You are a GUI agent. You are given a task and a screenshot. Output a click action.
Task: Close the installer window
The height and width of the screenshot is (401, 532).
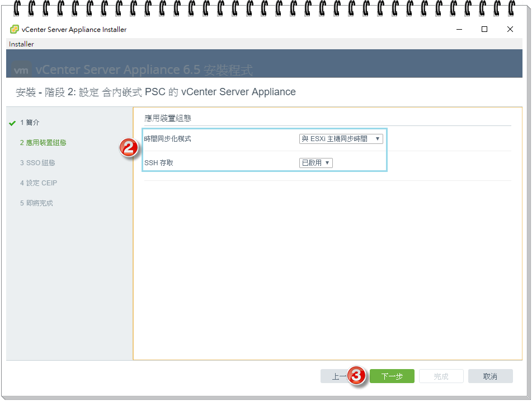[x=510, y=29]
